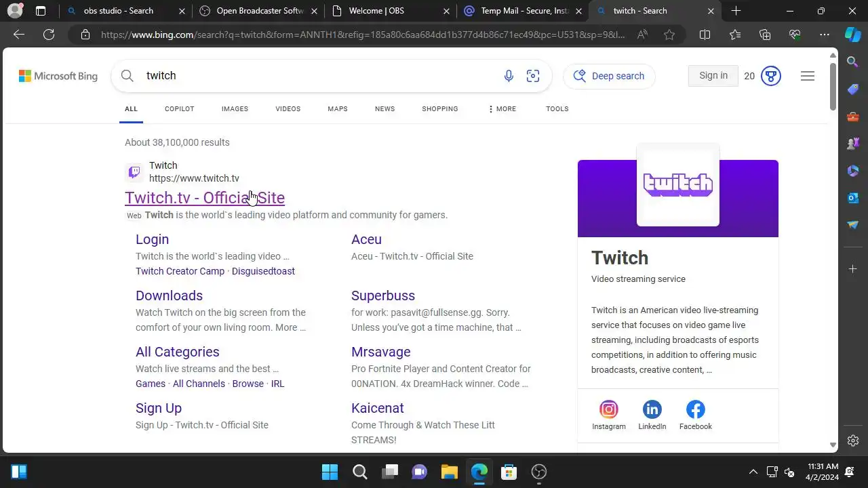Open Edge sidebar tools briefcase icon

pyautogui.click(x=853, y=117)
